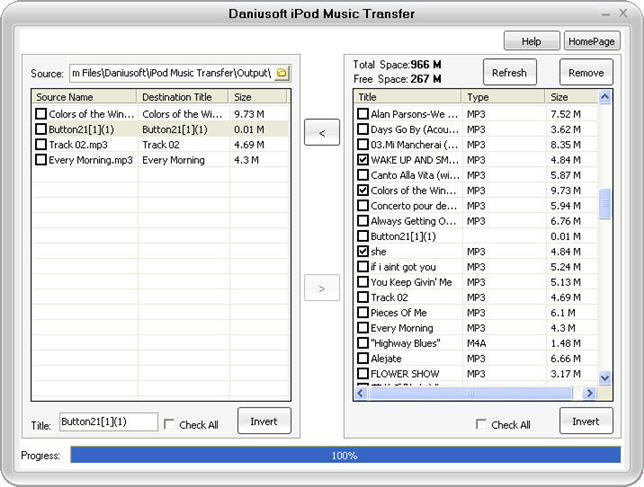This screenshot has height=487, width=644.
Task: Click the list scroll down arrow
Action: click(x=605, y=377)
